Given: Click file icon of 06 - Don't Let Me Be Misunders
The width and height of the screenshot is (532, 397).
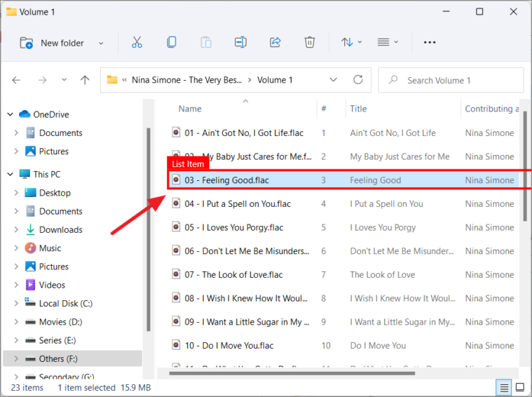Looking at the screenshot, I should [x=176, y=250].
